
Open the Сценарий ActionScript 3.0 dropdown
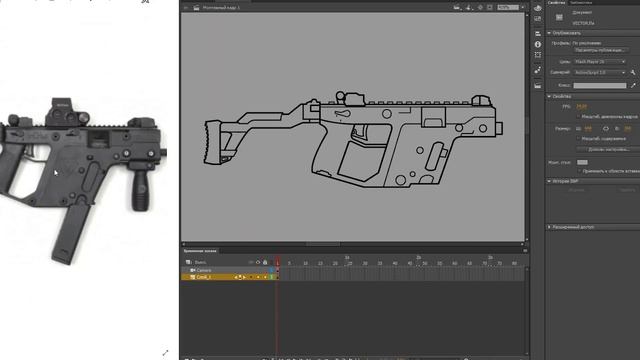pos(600,72)
